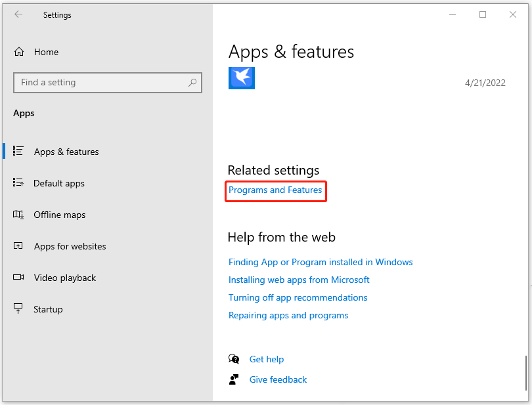This screenshot has width=532, height=405.
Task: Click the search magnifier icon
Action: click(192, 83)
